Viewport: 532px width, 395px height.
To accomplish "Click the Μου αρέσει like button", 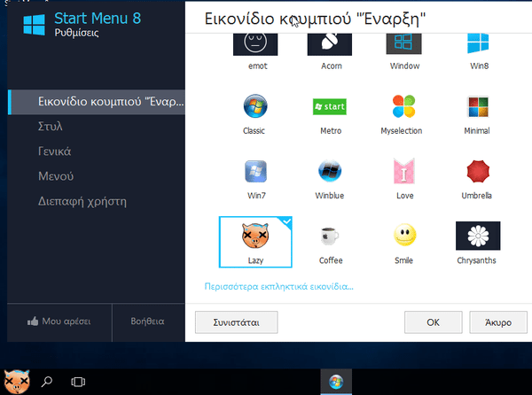I will click(59, 321).
